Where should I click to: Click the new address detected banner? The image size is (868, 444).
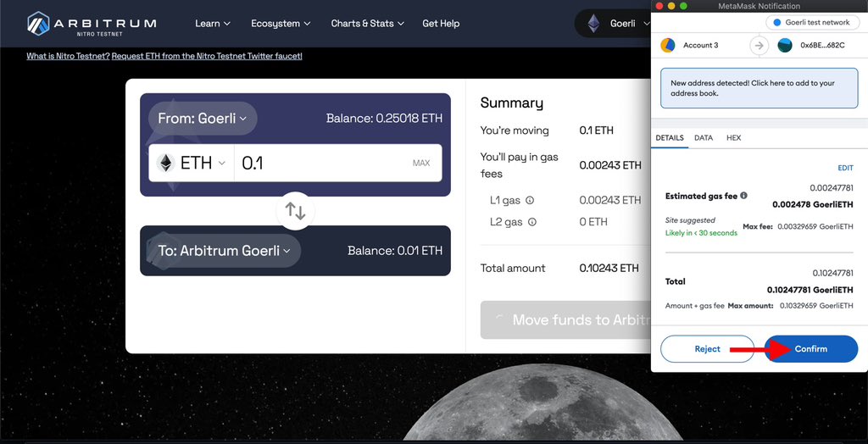tap(759, 88)
